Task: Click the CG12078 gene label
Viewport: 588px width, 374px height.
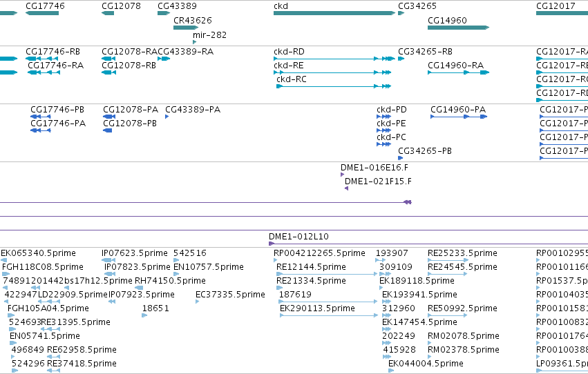Action: tap(121, 6)
